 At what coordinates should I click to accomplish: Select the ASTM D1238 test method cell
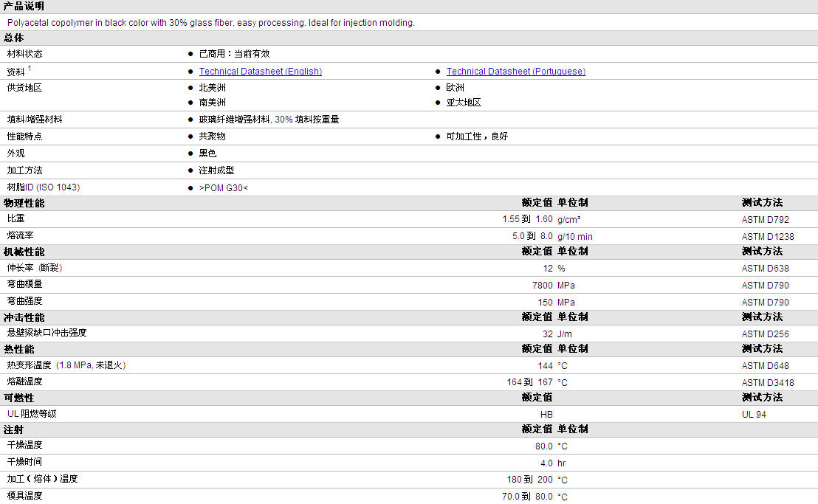(x=768, y=237)
